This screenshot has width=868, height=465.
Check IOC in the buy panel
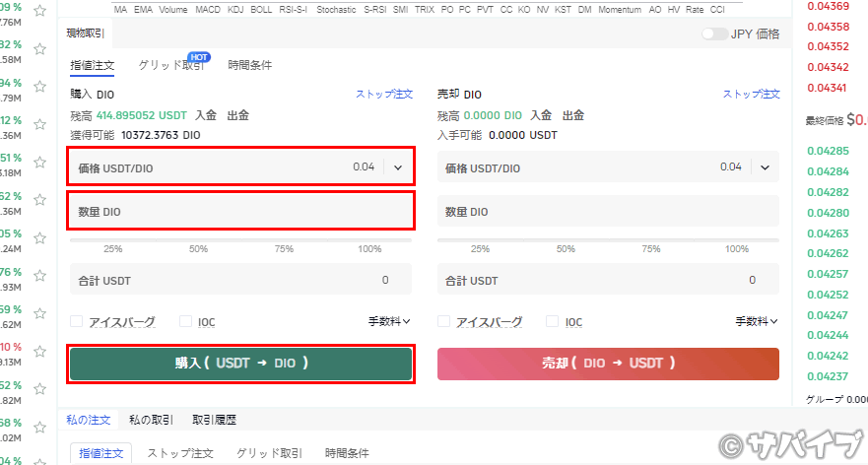185,321
